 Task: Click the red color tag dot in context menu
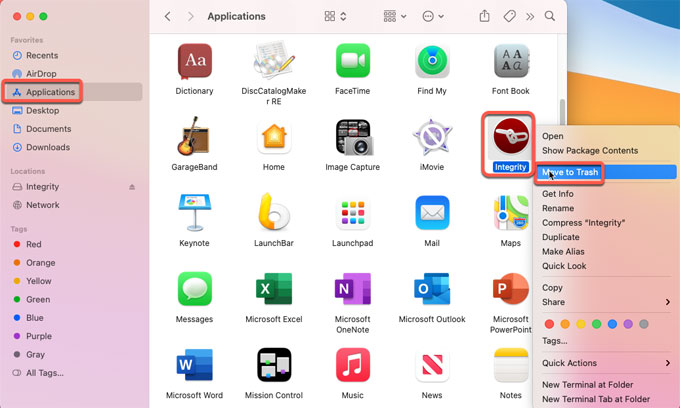coord(548,324)
